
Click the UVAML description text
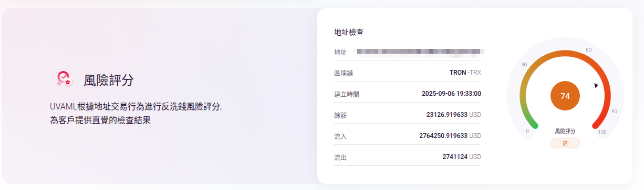point(136,113)
